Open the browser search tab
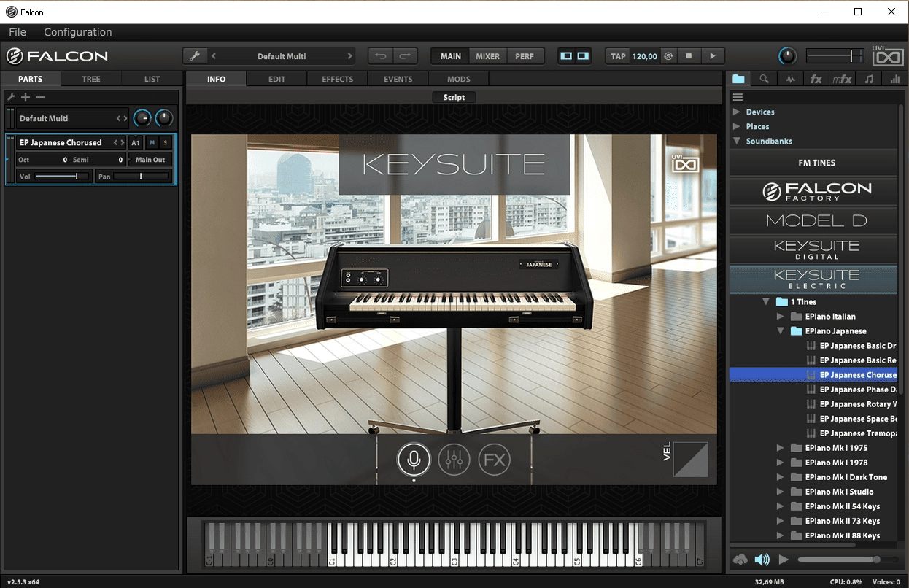The width and height of the screenshot is (909, 588). tap(764, 79)
